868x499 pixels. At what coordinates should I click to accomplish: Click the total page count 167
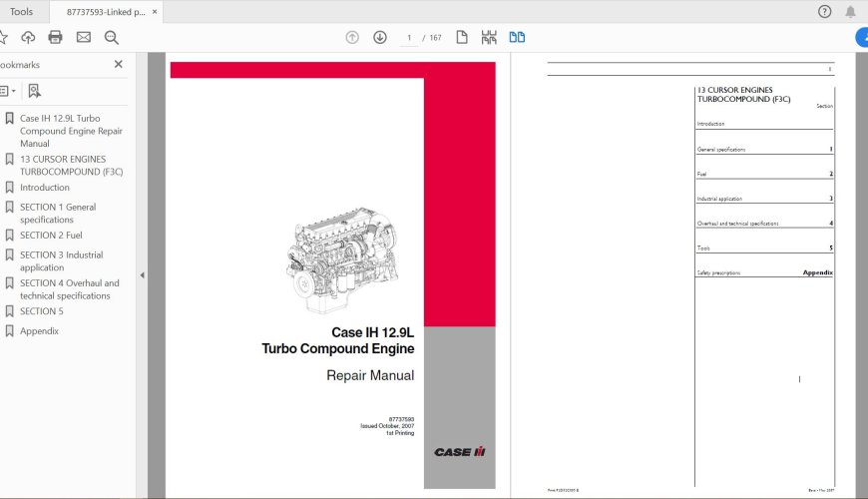pyautogui.click(x=436, y=38)
